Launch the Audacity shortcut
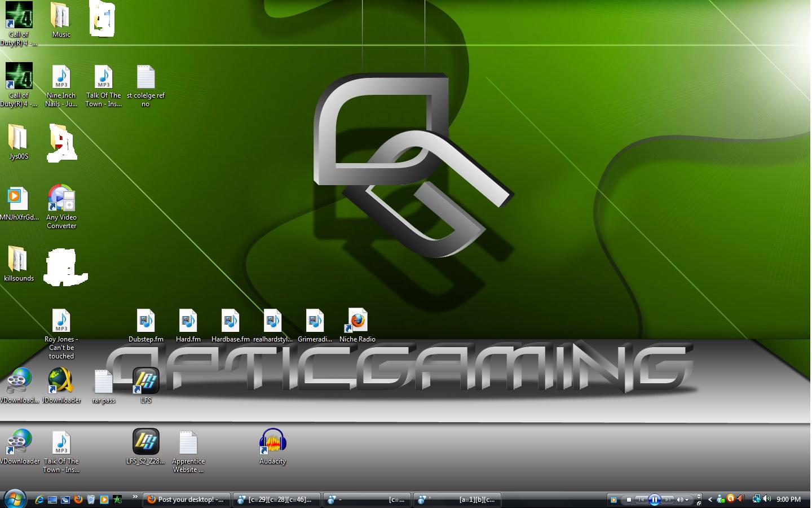 tap(272, 446)
